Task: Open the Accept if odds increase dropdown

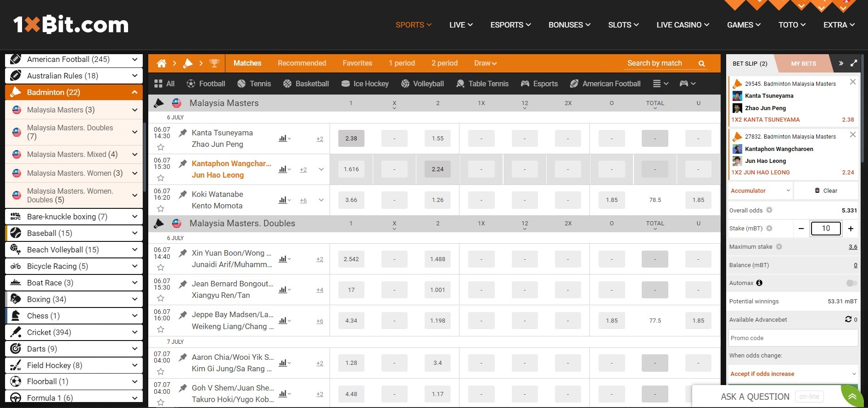Action: 793,374
